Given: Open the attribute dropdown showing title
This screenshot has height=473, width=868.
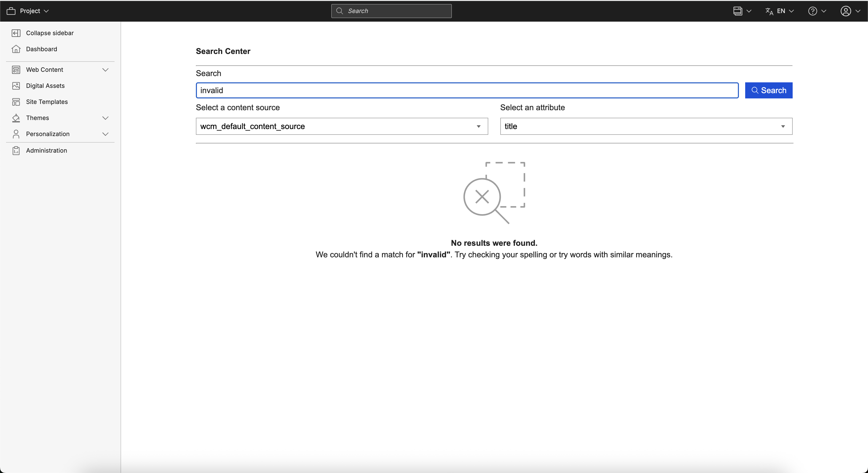Looking at the screenshot, I should point(646,126).
